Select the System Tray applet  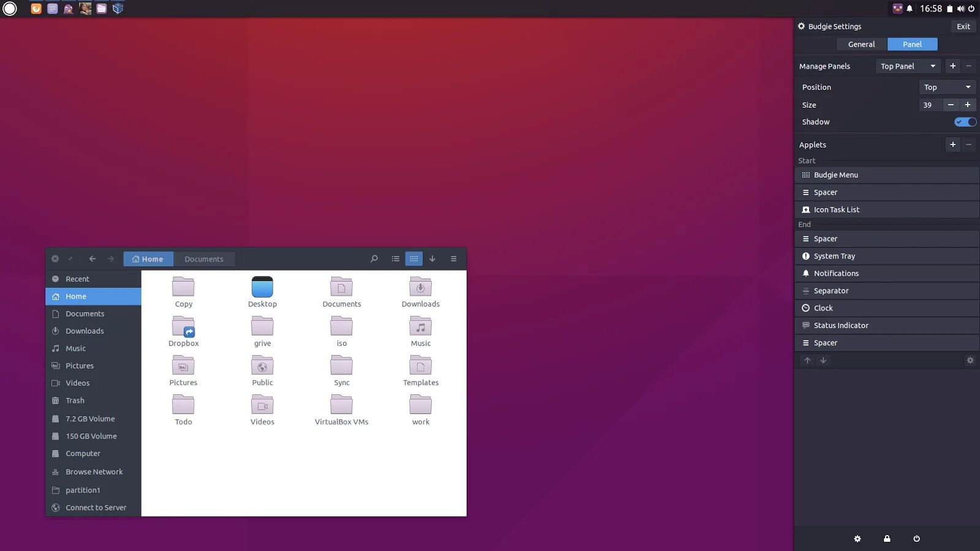tap(887, 256)
